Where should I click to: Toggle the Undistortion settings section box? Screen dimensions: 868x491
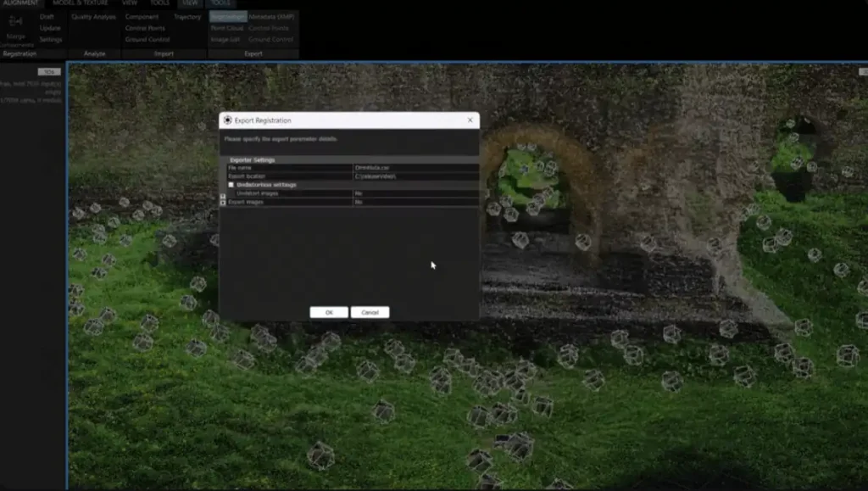point(231,185)
